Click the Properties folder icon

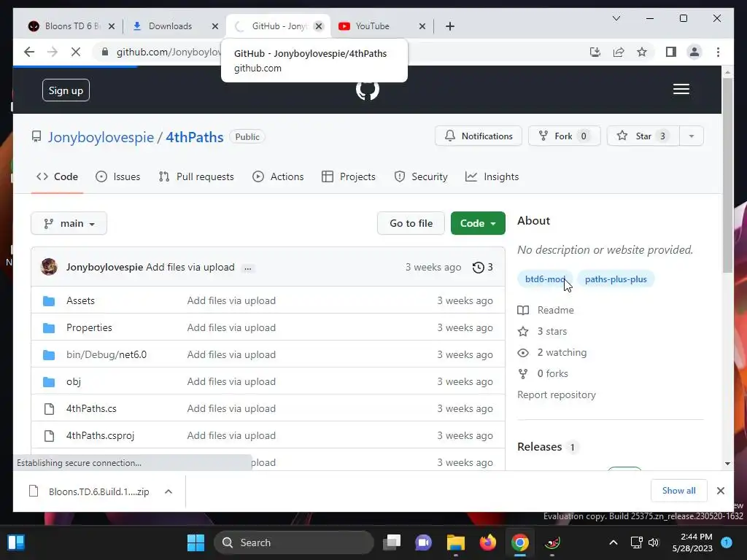(x=49, y=327)
